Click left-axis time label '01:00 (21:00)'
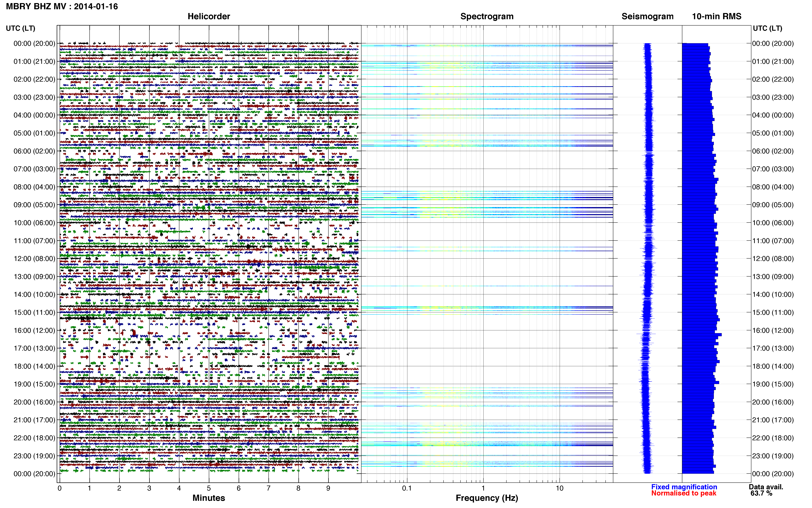This screenshot has width=812, height=508. (34, 61)
